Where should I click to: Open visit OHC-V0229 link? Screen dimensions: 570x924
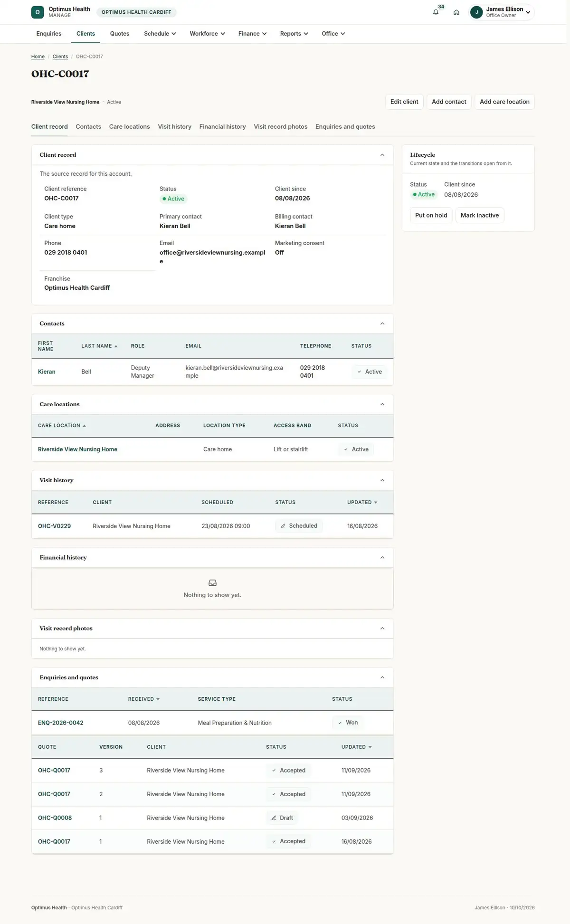(x=54, y=526)
